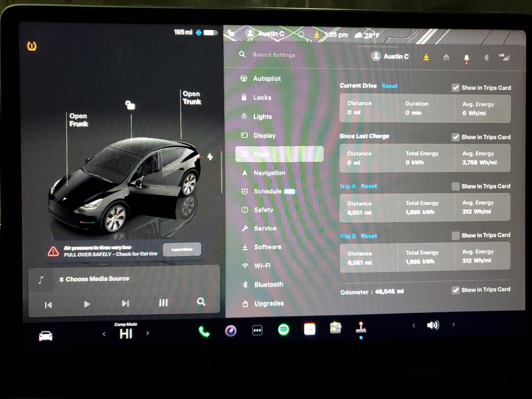Mute using the volume speaker icon

pyautogui.click(x=433, y=325)
